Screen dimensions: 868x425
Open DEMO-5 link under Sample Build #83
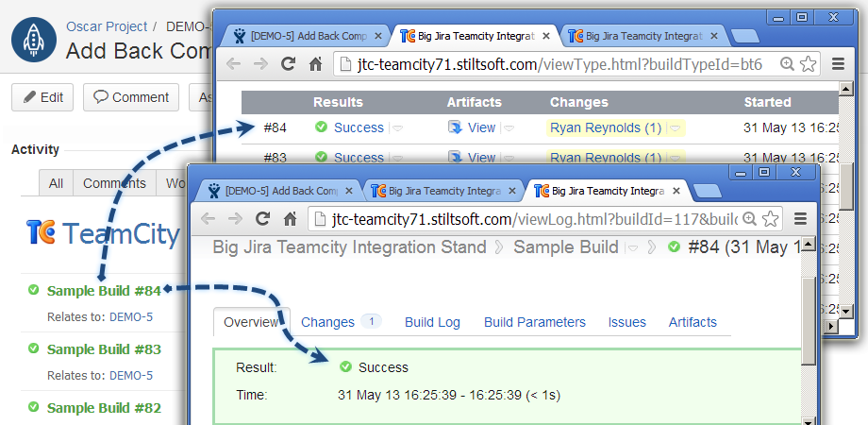pyautogui.click(x=131, y=375)
